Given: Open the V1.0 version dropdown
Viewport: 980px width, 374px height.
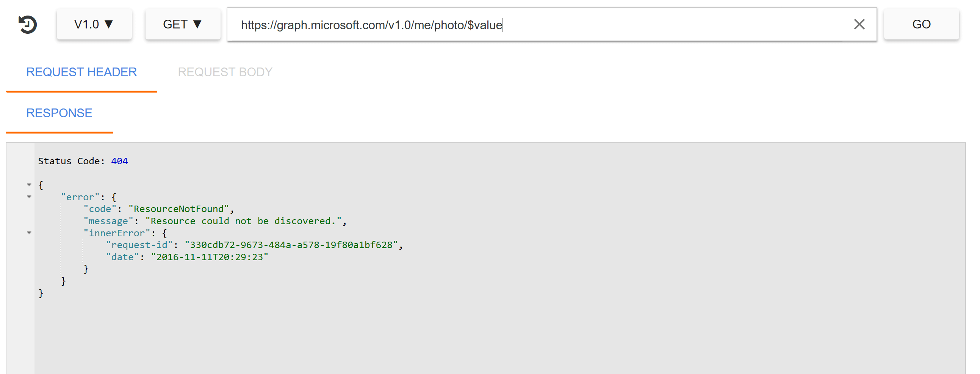Looking at the screenshot, I should 94,24.
